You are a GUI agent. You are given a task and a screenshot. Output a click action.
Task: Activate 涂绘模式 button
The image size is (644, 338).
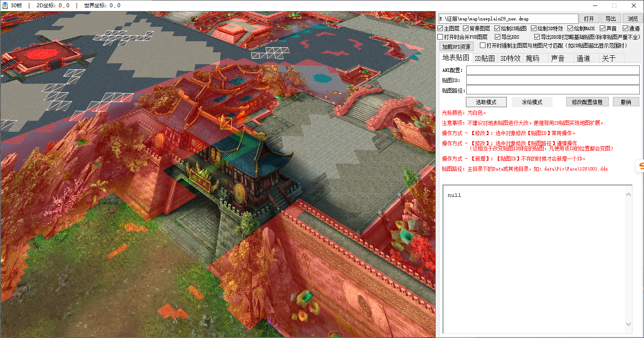[x=532, y=102]
